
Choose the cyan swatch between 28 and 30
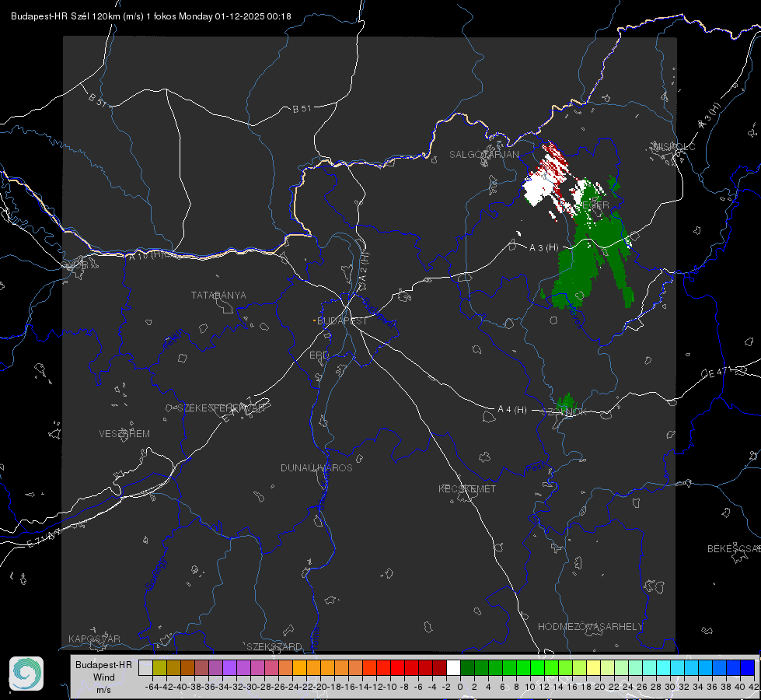pyautogui.click(x=664, y=667)
